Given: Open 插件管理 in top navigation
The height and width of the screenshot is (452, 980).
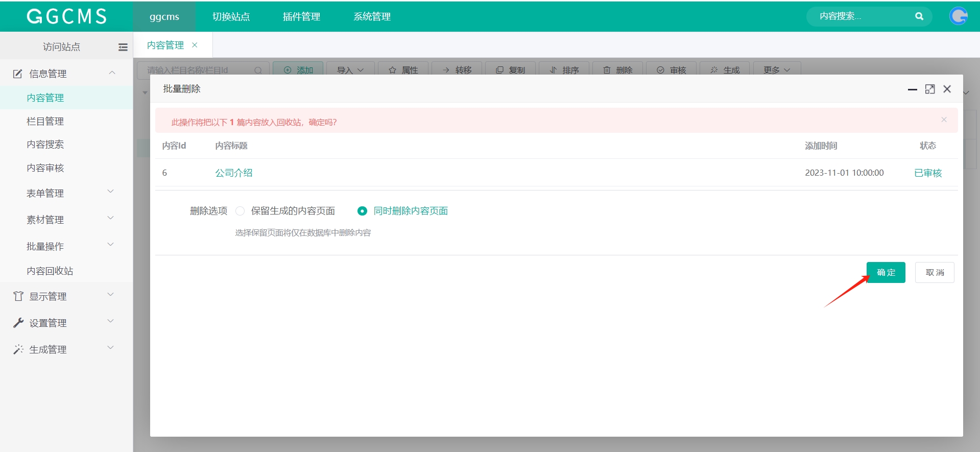Looking at the screenshot, I should click(301, 16).
